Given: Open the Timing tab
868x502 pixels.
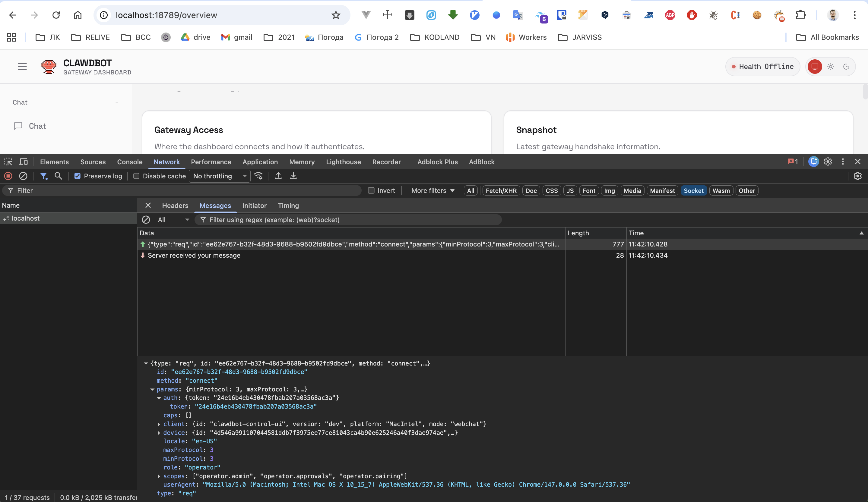Looking at the screenshot, I should tap(288, 206).
